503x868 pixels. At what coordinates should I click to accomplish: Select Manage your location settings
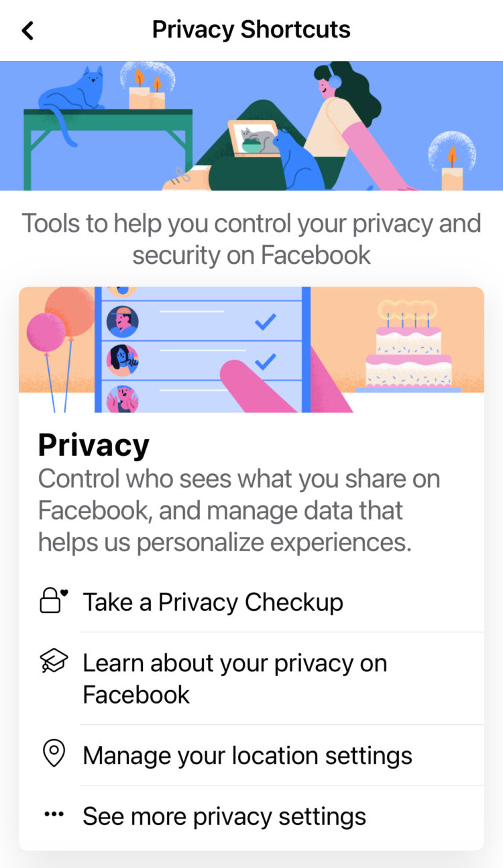[247, 756]
